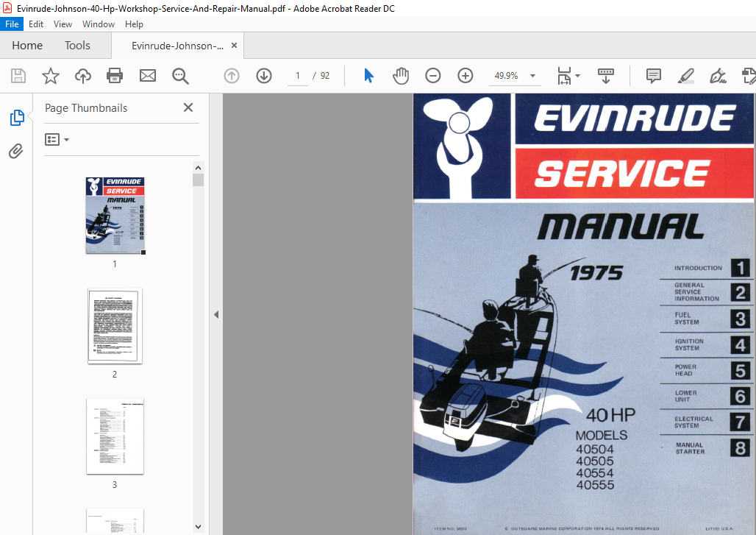Open the Find text magnifier icon
Screen dimensions: 756x535
pyautogui.click(x=180, y=76)
